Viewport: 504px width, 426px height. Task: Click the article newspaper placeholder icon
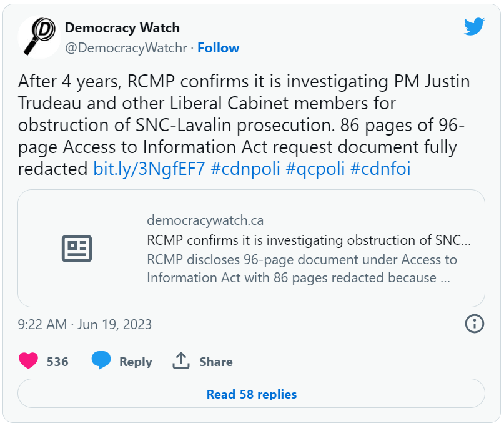click(x=77, y=249)
